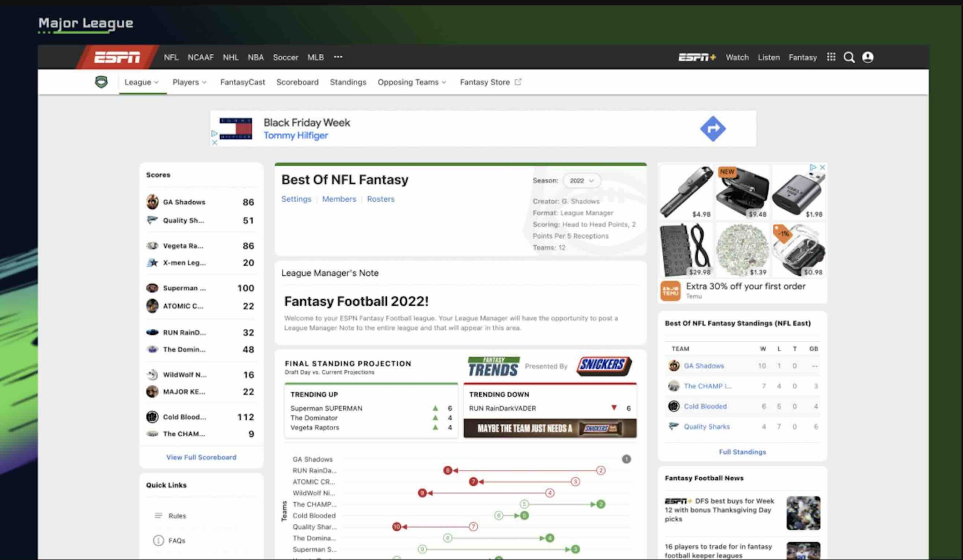Image resolution: width=963 pixels, height=560 pixels.
Task: Expand the Players dropdown menu
Action: tap(190, 82)
